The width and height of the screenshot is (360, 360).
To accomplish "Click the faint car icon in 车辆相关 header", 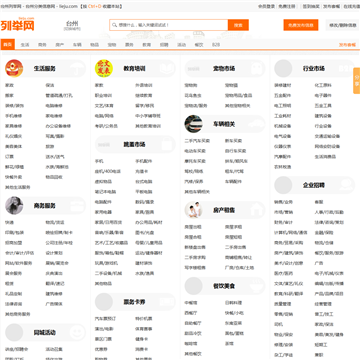I will click(x=256, y=124).
